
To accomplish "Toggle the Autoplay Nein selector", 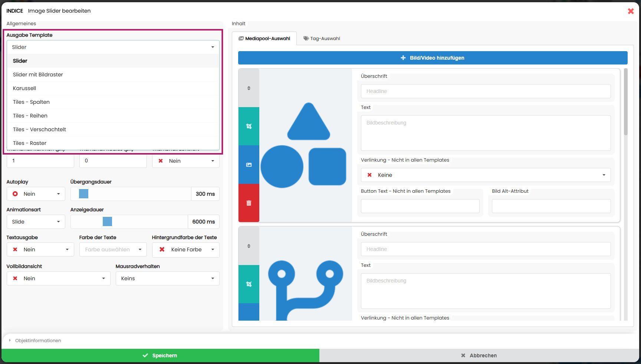I will pos(36,194).
